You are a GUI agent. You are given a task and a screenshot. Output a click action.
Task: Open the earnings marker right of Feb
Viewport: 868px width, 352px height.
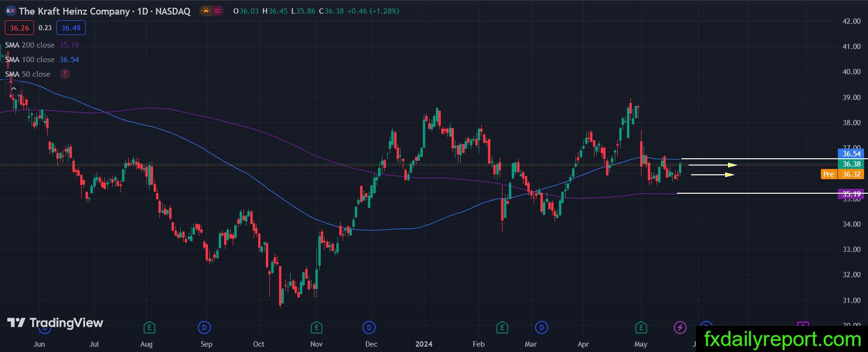point(502,328)
